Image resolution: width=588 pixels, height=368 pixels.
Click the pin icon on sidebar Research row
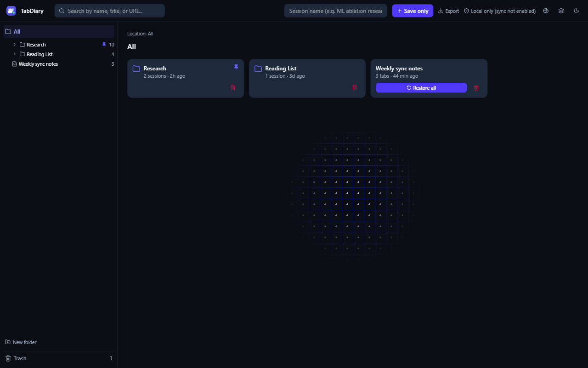point(104,45)
